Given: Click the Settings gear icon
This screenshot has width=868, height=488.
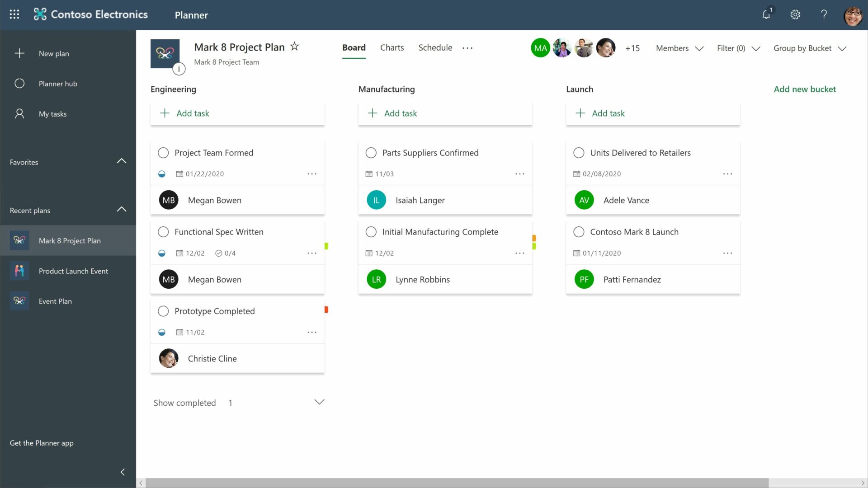Looking at the screenshot, I should click(x=795, y=14).
